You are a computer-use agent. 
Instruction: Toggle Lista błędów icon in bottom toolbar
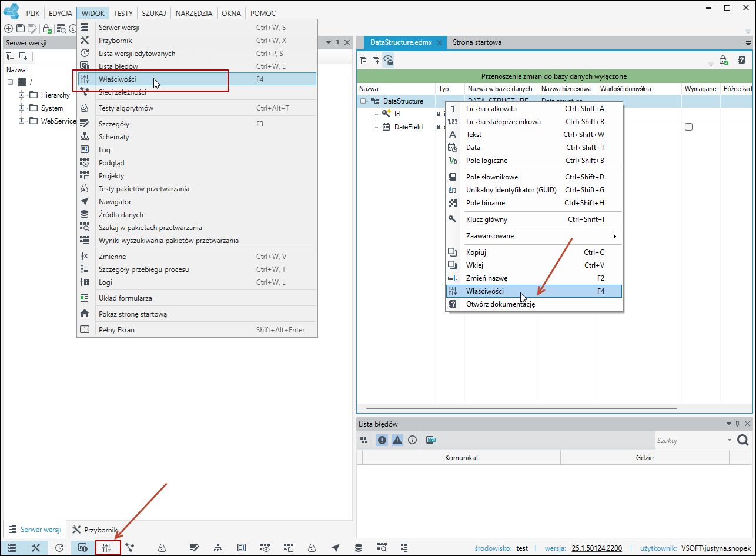click(83, 548)
